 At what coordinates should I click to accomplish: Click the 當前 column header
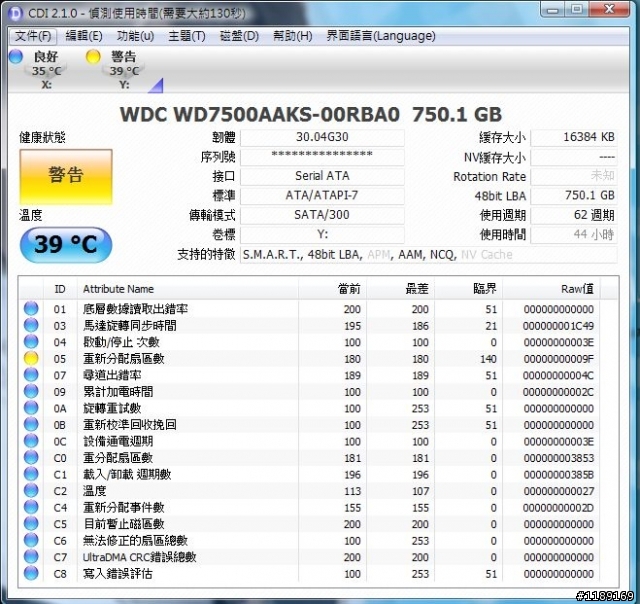pyautogui.click(x=332, y=289)
